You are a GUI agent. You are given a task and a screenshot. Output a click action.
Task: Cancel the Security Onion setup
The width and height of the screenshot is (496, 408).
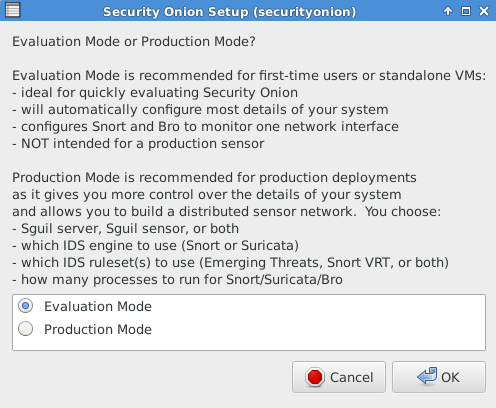[x=339, y=377]
